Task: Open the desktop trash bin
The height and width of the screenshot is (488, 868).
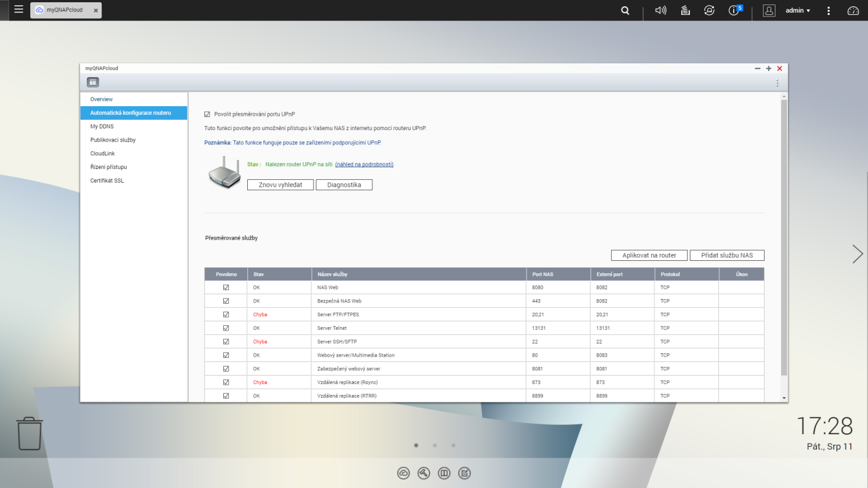Action: point(29,433)
